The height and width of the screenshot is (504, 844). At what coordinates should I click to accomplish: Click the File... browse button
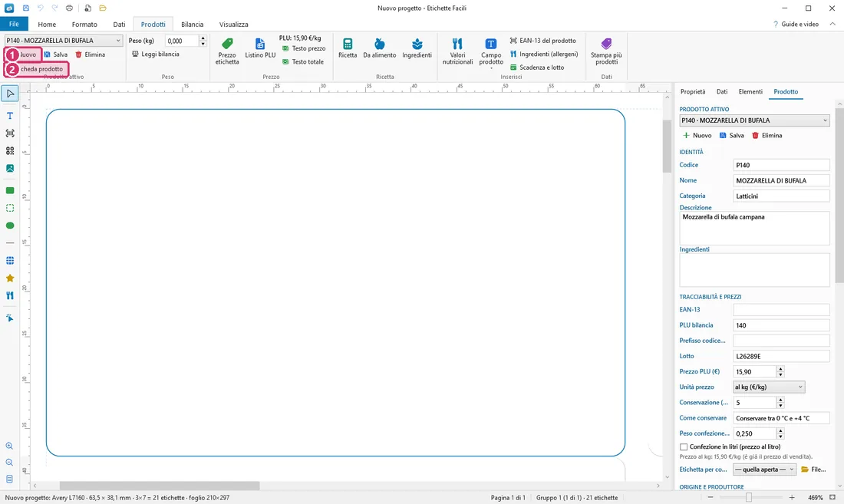pos(813,469)
